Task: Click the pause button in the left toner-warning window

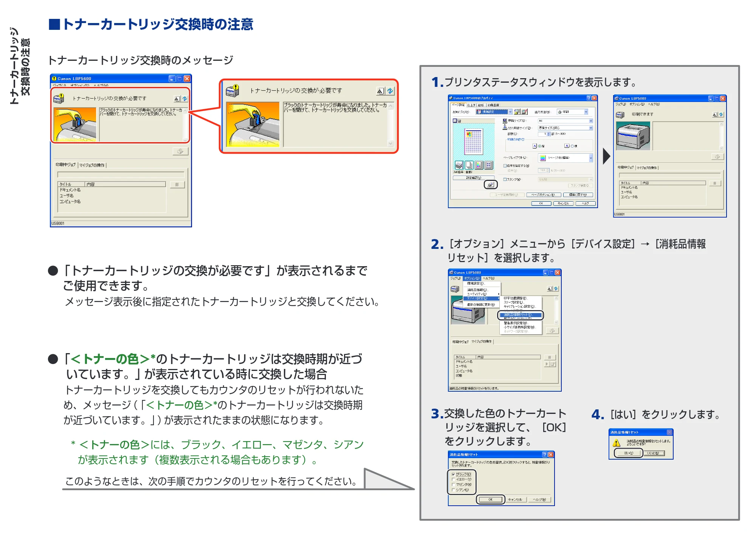Action: [177, 185]
